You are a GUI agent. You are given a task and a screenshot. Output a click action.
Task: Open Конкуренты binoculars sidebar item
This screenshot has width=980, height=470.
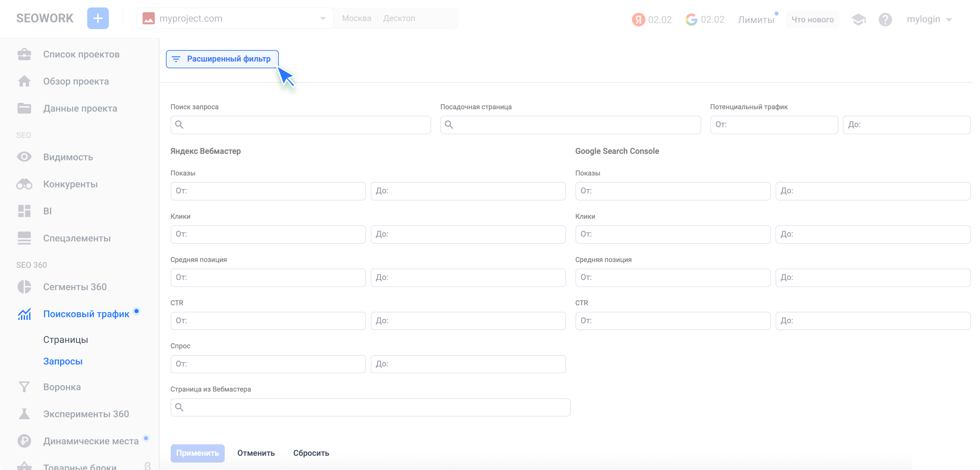click(x=70, y=184)
